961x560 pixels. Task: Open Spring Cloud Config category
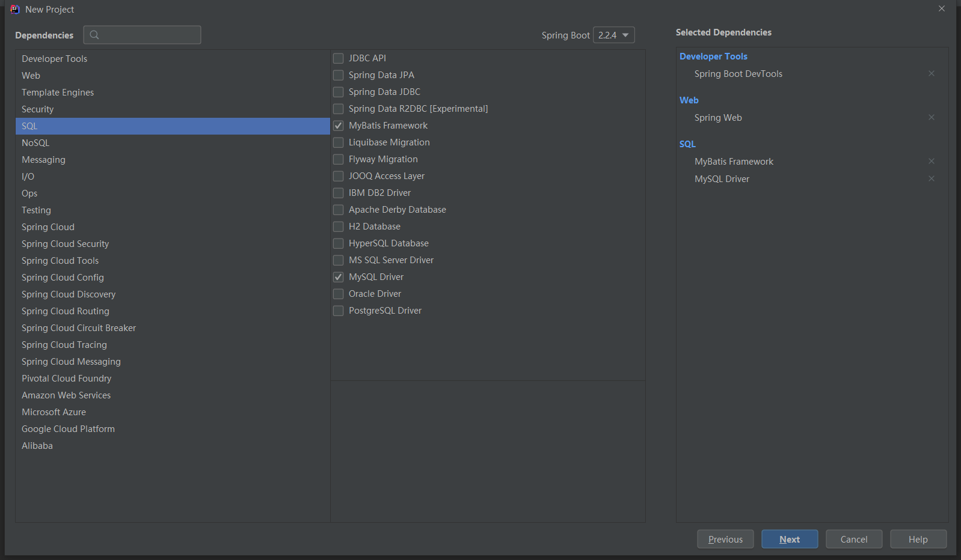tap(173, 278)
